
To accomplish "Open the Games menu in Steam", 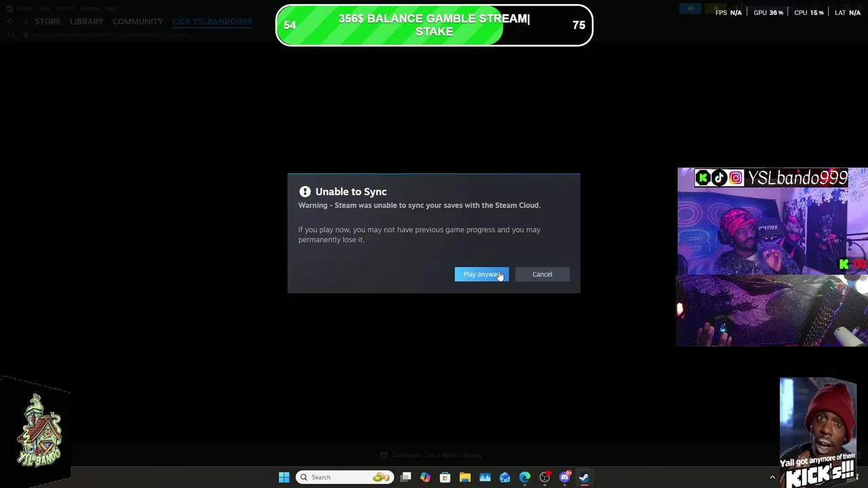I will (x=90, y=8).
